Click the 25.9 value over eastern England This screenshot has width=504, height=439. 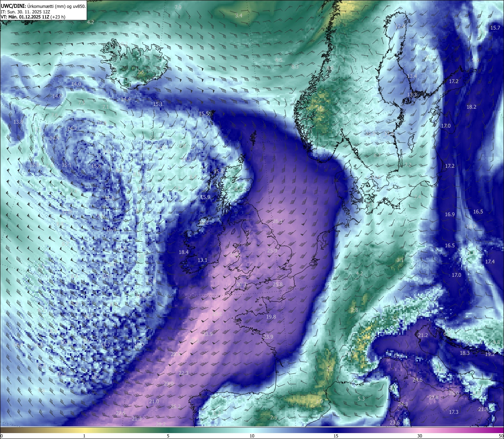tap(272, 250)
